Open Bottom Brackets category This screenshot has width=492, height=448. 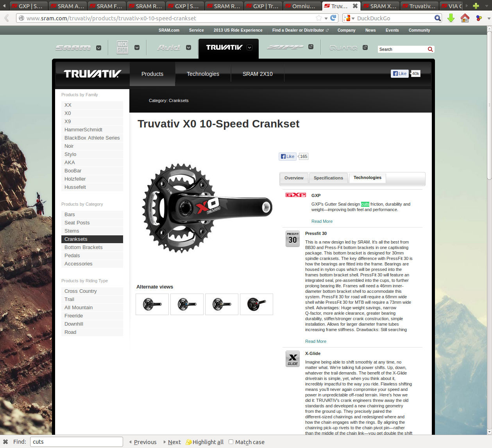coord(92,247)
